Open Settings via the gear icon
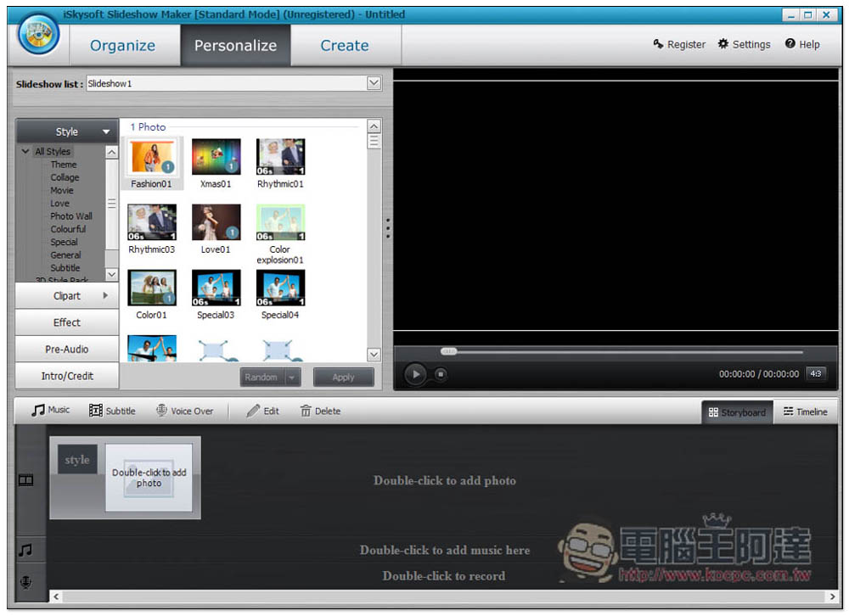Image resolution: width=849 pixels, height=616 pixels. coord(723,44)
